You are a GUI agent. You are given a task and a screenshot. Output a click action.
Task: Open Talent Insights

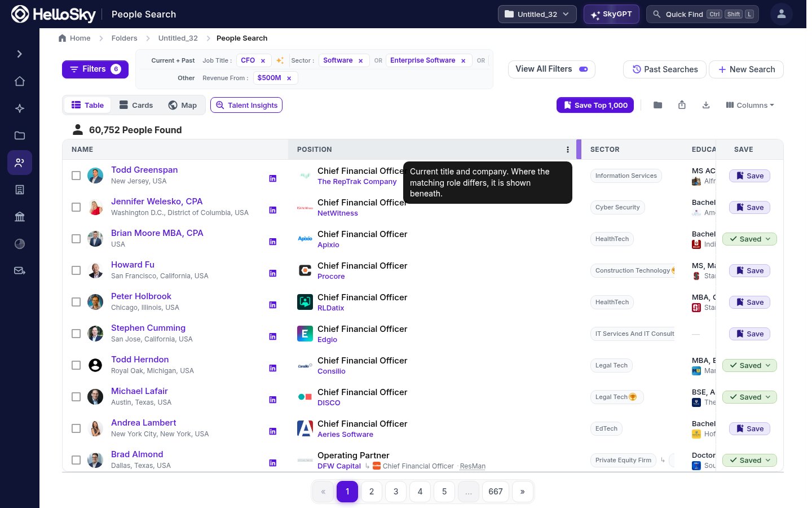pyautogui.click(x=246, y=105)
